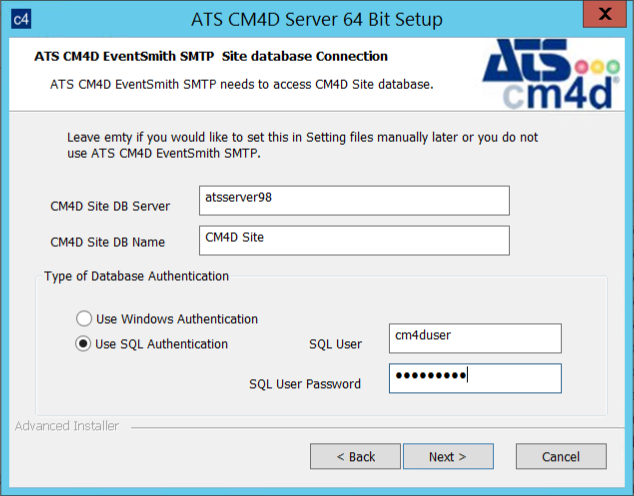Click the 'SQL User Password' text label

click(x=305, y=384)
